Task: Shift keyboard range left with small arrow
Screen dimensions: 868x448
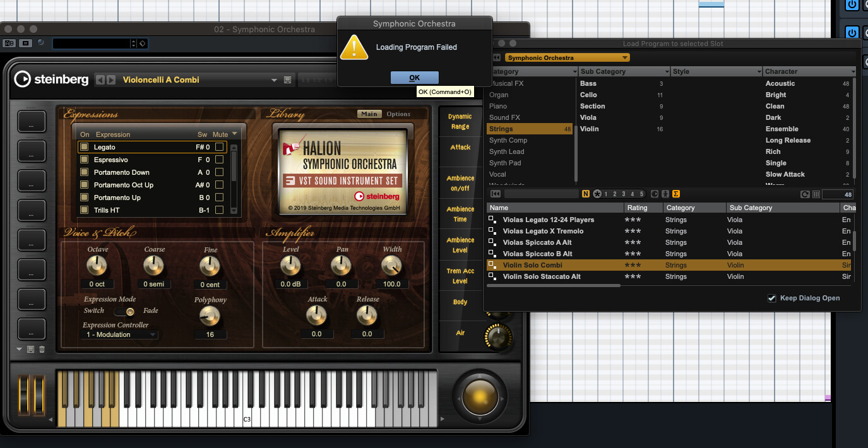Action: click(x=51, y=419)
